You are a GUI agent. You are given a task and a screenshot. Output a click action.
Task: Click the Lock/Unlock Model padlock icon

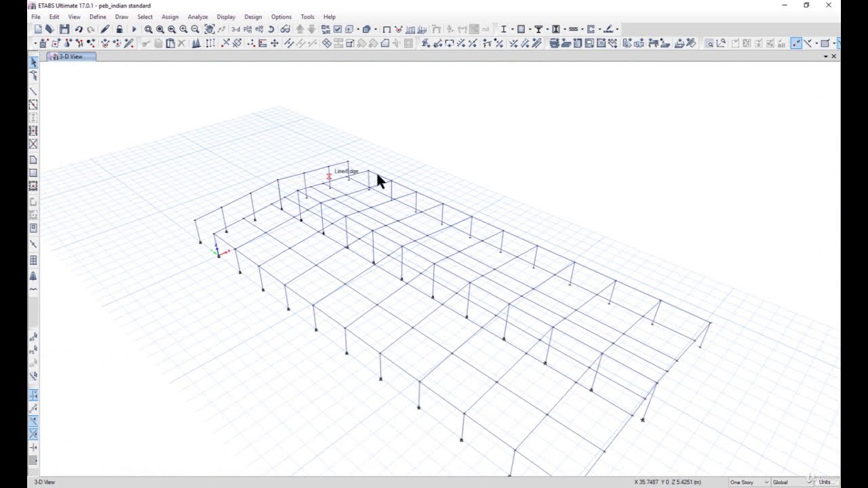coord(119,29)
